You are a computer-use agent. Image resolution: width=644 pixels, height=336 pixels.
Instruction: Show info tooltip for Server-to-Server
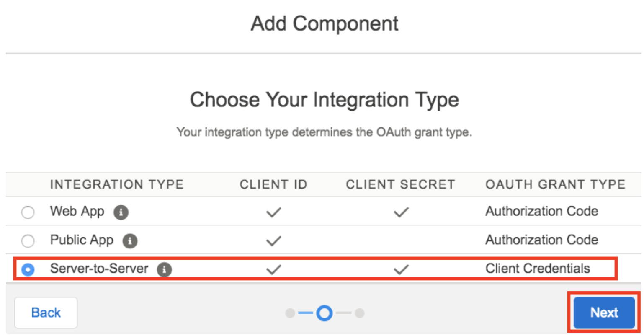164,269
